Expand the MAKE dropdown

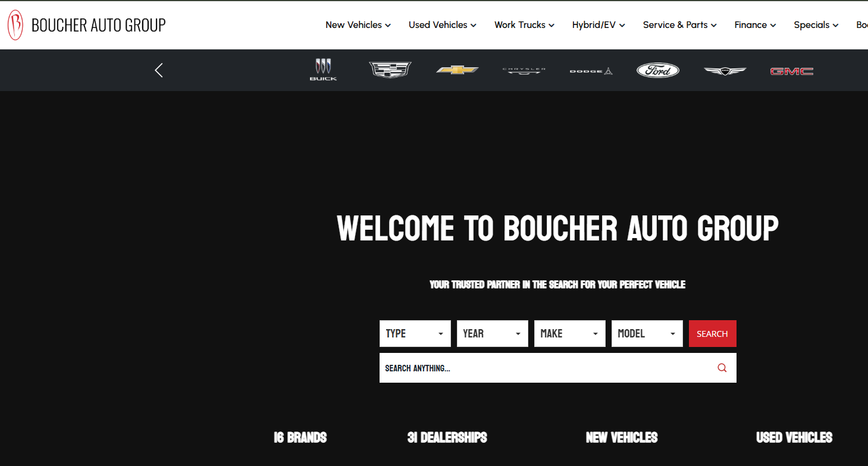[570, 333]
